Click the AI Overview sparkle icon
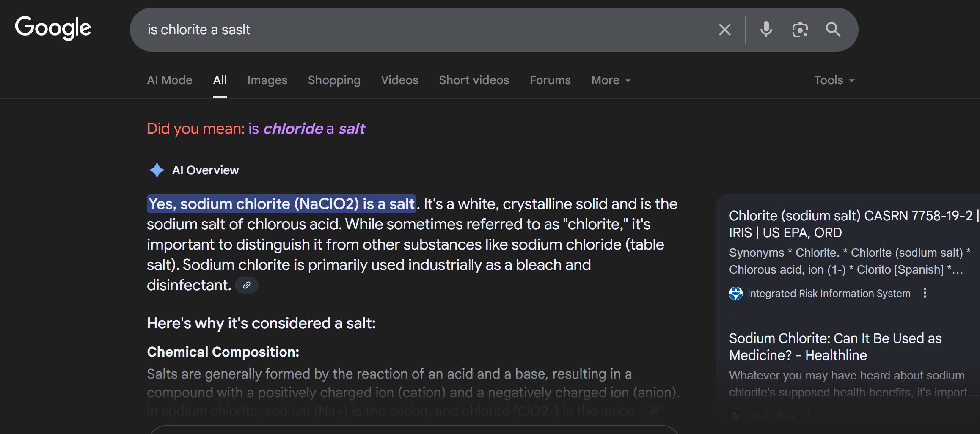This screenshot has height=434, width=980. click(x=157, y=170)
